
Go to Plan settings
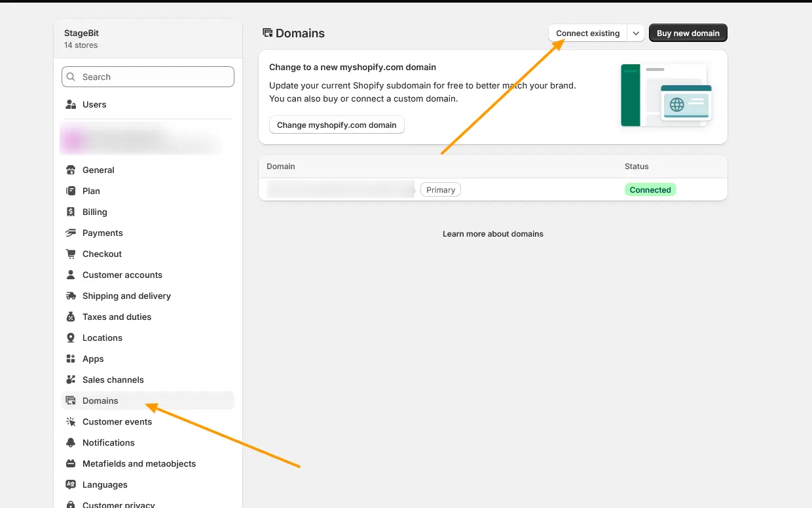(148, 191)
